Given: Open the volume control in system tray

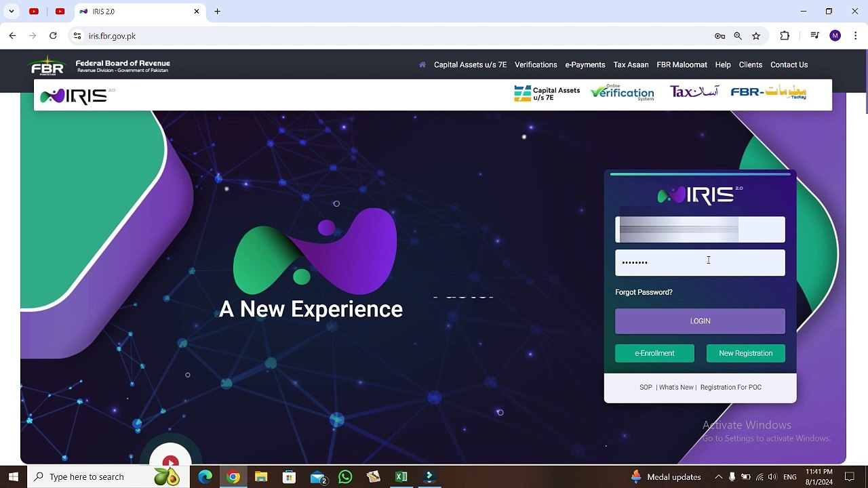Looking at the screenshot, I should tap(772, 477).
